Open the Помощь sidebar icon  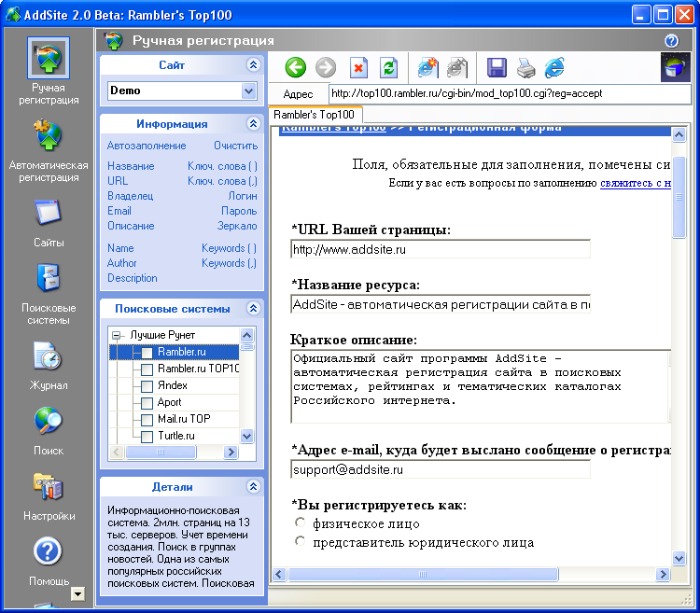48,551
